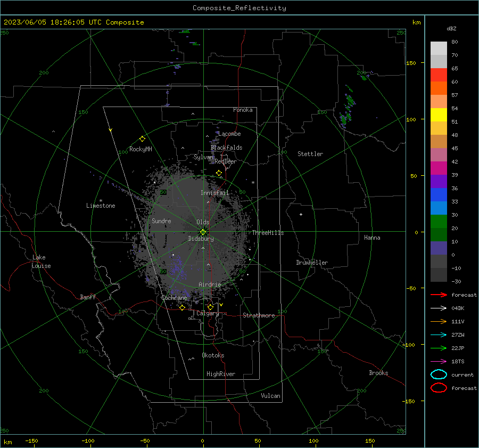
Task: Click the Innisfail town label
Action: click(214, 193)
